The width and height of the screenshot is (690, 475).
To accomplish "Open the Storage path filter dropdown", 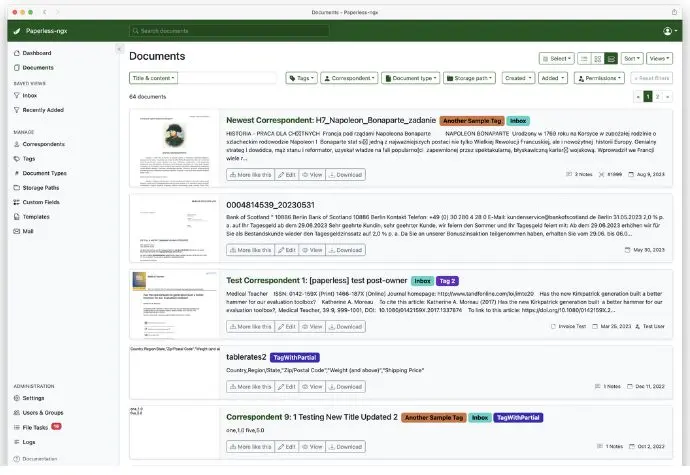I will 470,78.
